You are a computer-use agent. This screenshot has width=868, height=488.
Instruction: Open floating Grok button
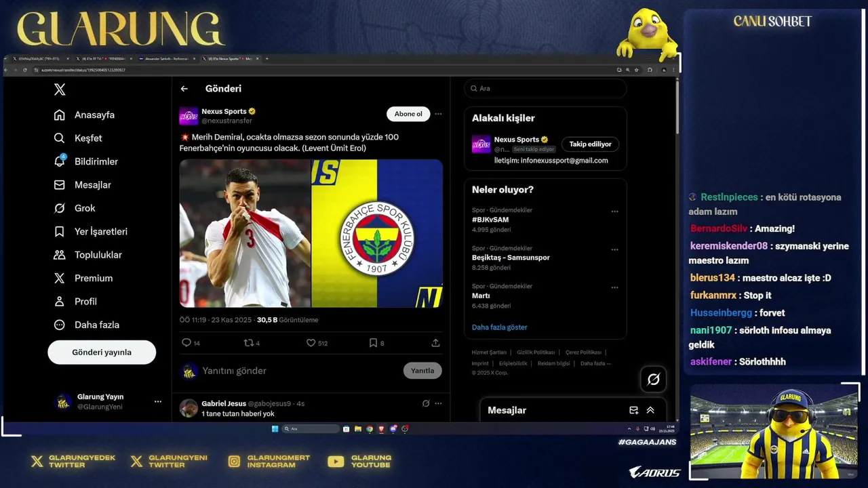point(654,380)
